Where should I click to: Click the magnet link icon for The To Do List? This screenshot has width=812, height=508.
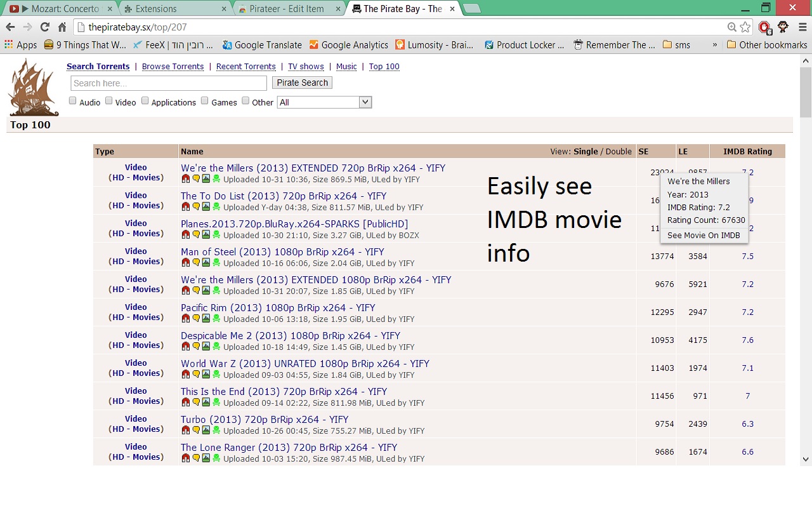[185, 207]
